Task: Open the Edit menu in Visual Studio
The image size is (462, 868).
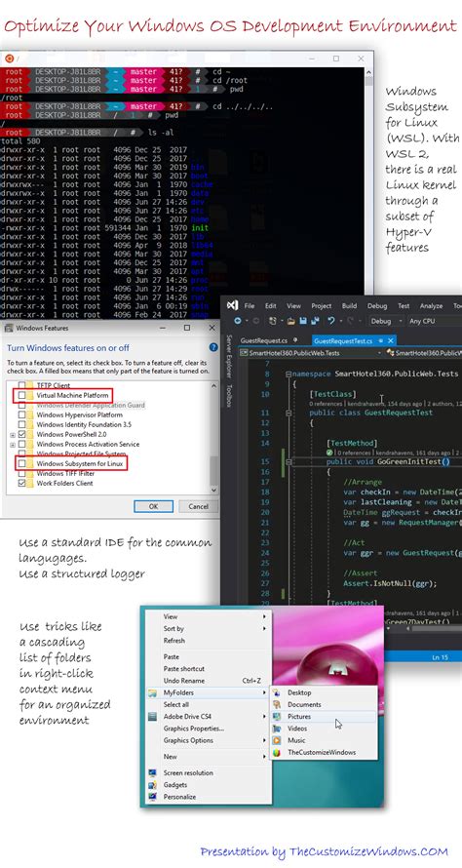Action: (x=271, y=305)
